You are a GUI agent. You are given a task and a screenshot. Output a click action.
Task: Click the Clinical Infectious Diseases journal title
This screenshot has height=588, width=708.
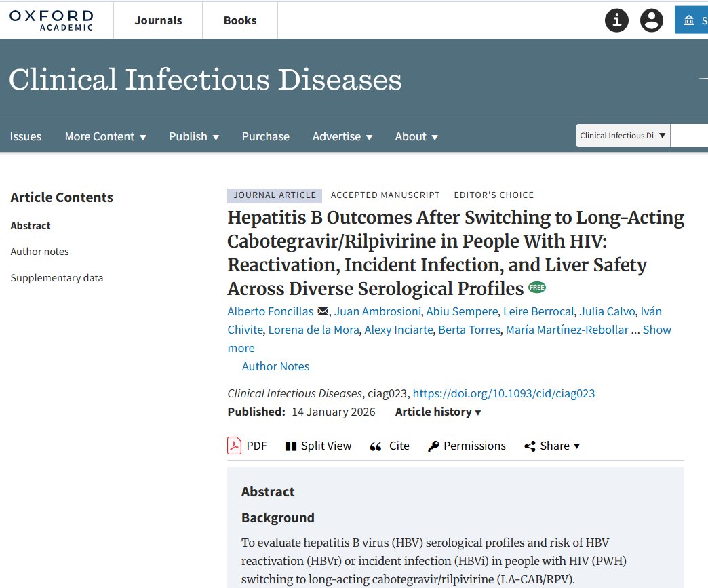pyautogui.click(x=205, y=80)
